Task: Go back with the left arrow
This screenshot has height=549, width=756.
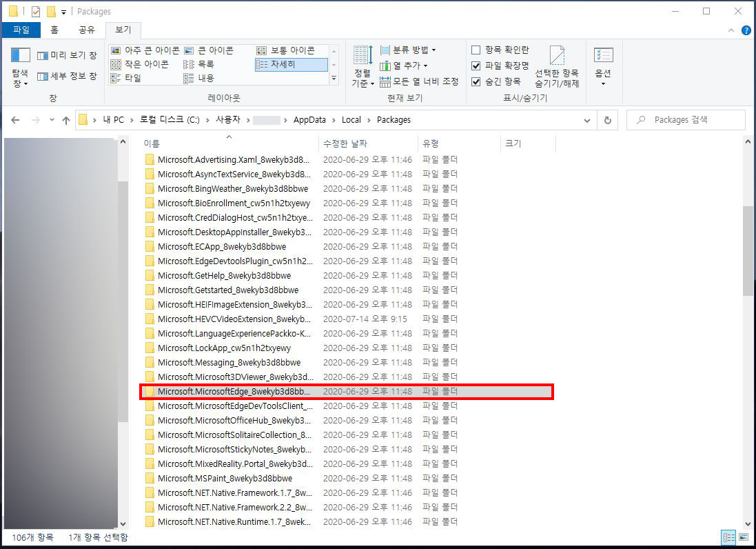Action: (x=15, y=120)
